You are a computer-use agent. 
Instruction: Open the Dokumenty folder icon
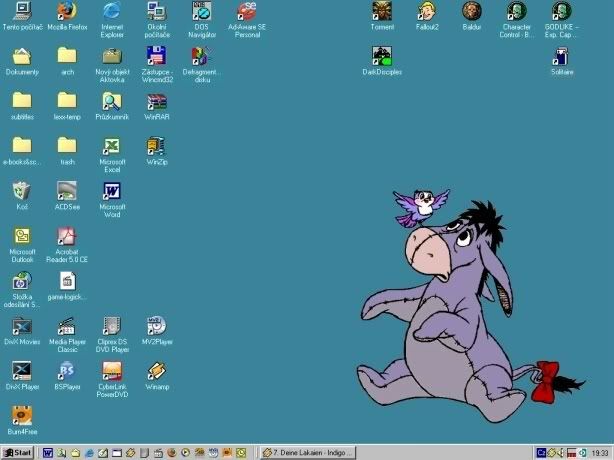click(22, 61)
